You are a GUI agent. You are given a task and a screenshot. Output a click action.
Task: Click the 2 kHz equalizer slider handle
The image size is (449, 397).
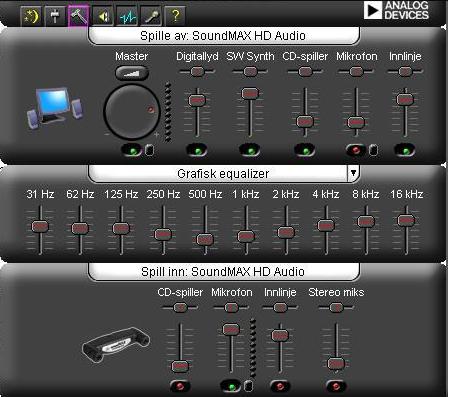click(286, 232)
